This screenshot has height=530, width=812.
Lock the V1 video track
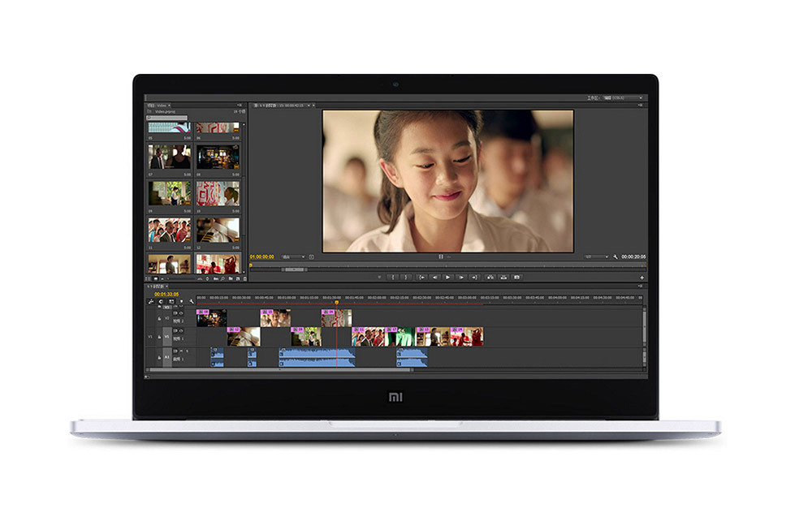pos(159,336)
